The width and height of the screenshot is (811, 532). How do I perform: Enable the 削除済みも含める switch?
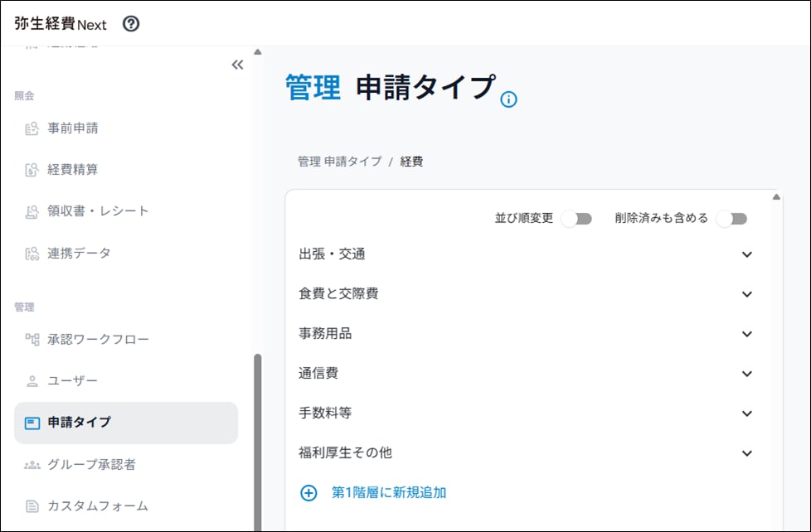pos(732,219)
